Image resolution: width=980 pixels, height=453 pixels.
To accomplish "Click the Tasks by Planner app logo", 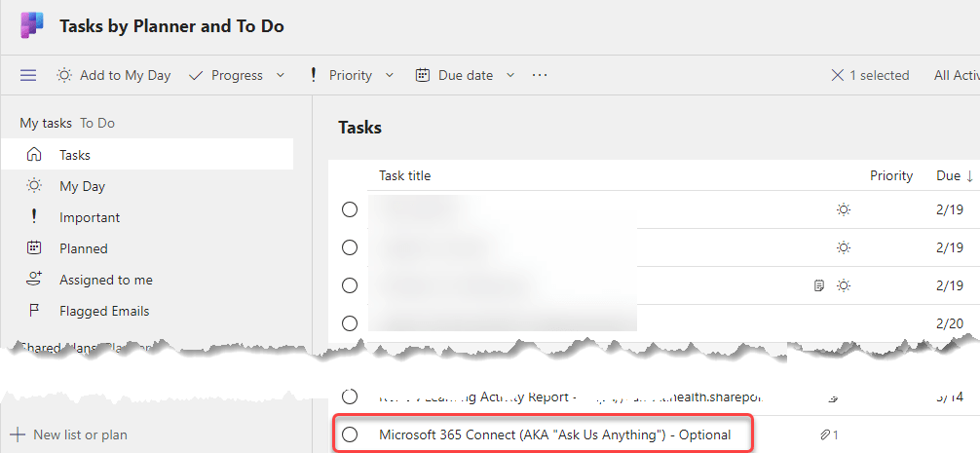I will pyautogui.click(x=31, y=26).
